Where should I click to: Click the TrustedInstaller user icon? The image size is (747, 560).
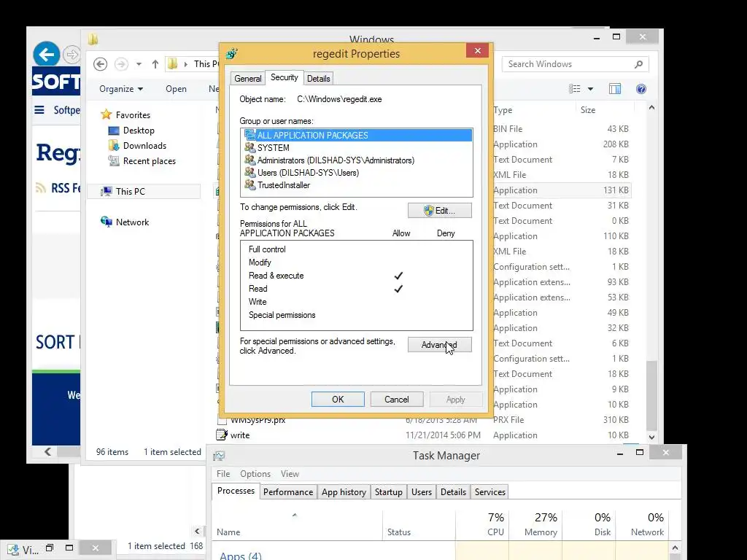(x=249, y=184)
